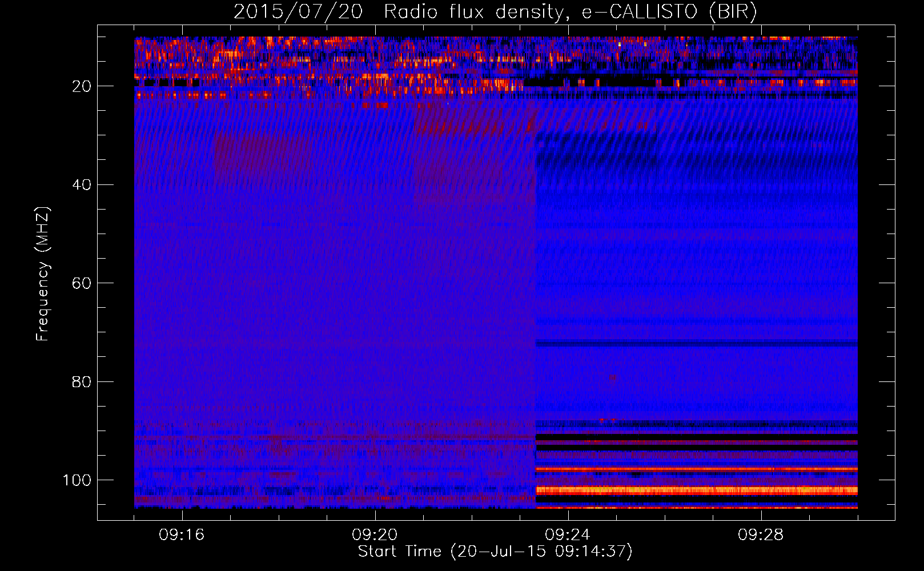The image size is (924, 571).
Task: Click the '09:20' time tick label
Action: (x=375, y=535)
